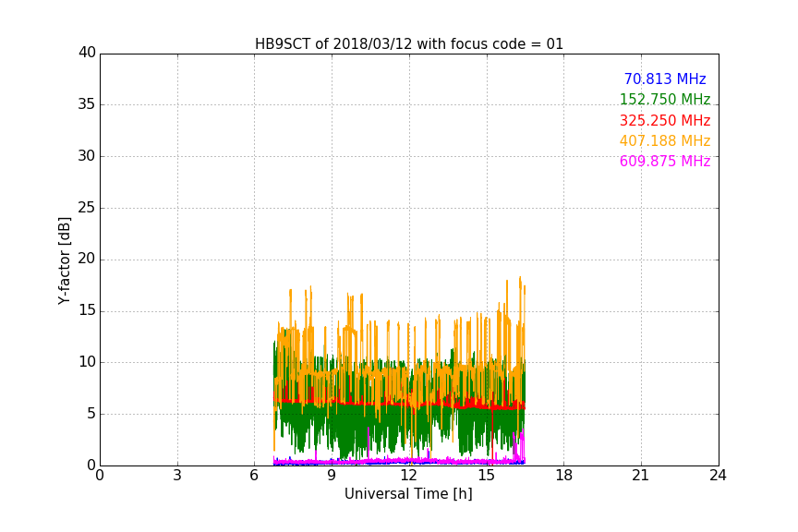Click the x-axis tick label 12

coord(409,476)
